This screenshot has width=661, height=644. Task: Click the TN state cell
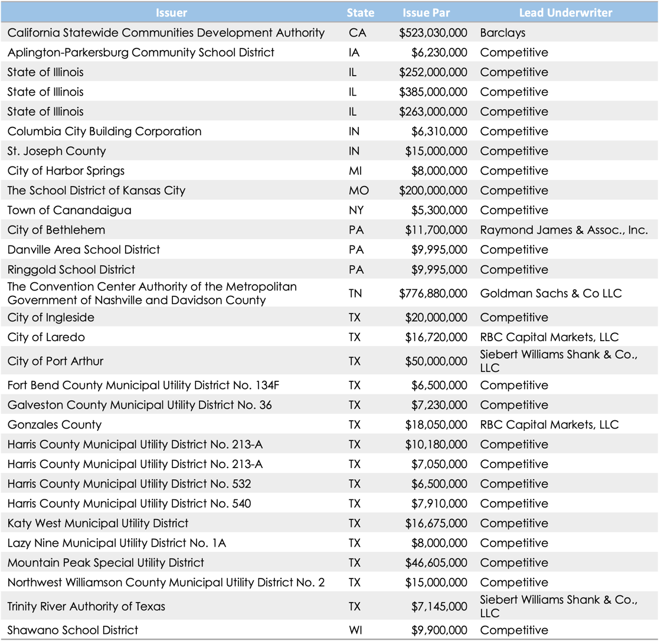click(355, 293)
